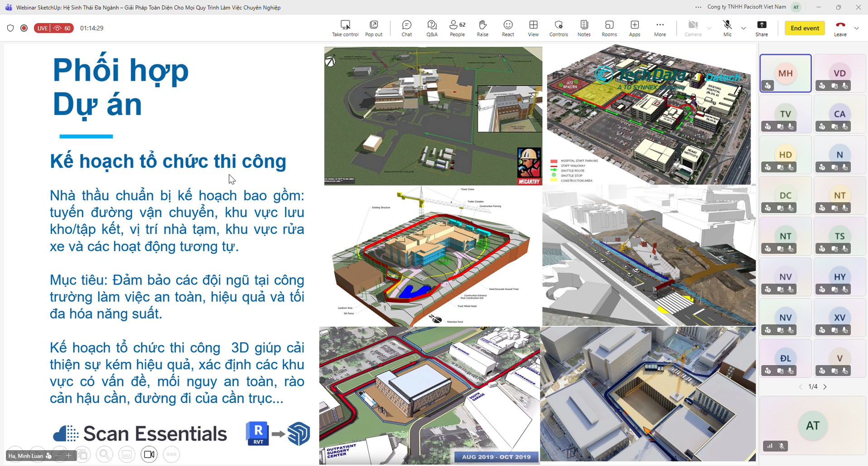Raise your hand in the meeting

482,28
